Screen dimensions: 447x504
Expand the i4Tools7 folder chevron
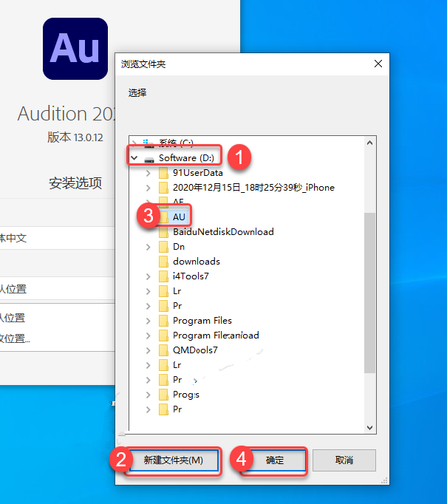149,276
